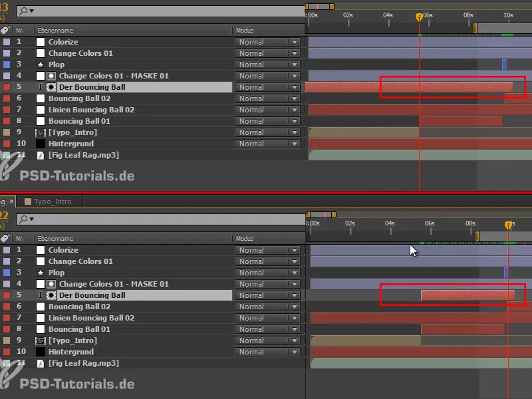Close the current composition tab
This screenshot has width=532, height=399.
tap(11, 201)
